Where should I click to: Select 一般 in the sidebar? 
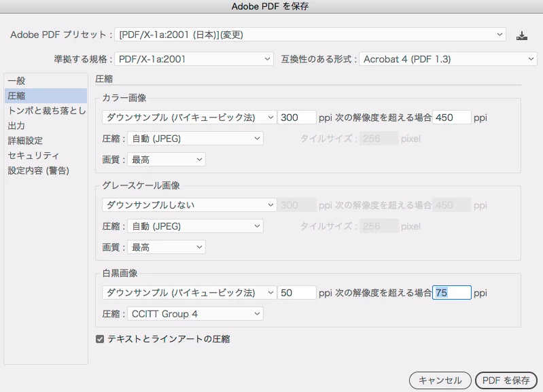46,81
